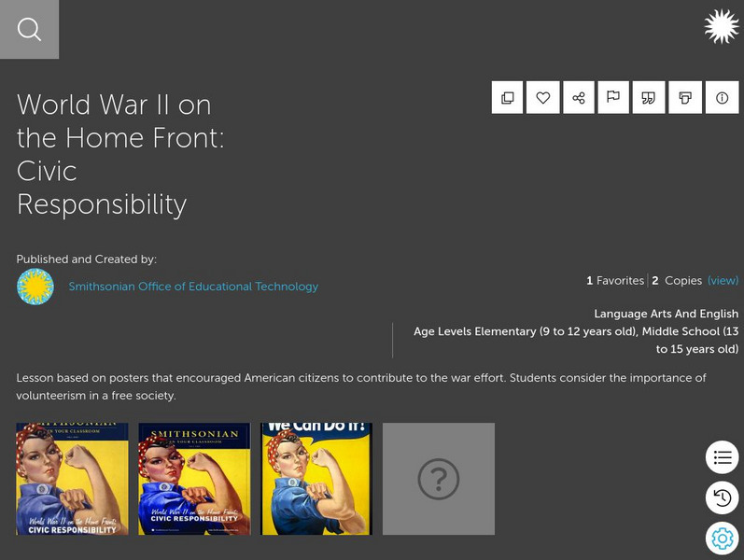744x560 pixels.
Task: Click the World War II collection title
Action: (x=120, y=154)
